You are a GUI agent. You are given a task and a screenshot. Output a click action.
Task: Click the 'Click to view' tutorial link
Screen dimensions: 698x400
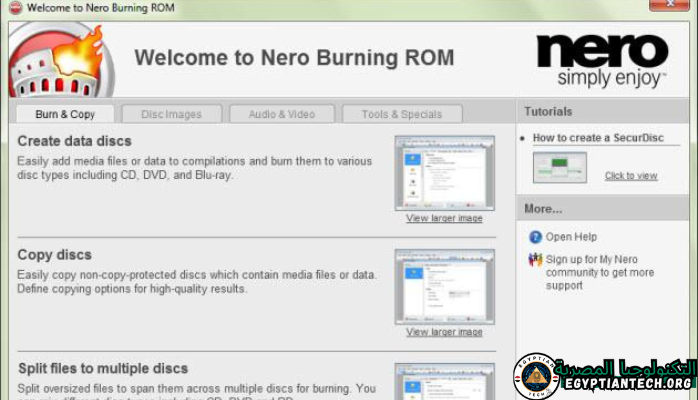(x=631, y=176)
